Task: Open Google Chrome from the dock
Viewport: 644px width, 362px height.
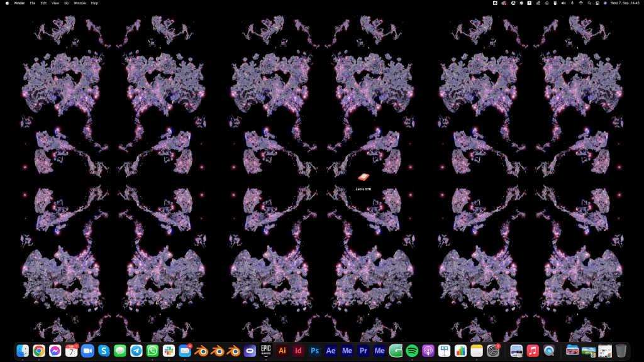Action: click(39, 351)
